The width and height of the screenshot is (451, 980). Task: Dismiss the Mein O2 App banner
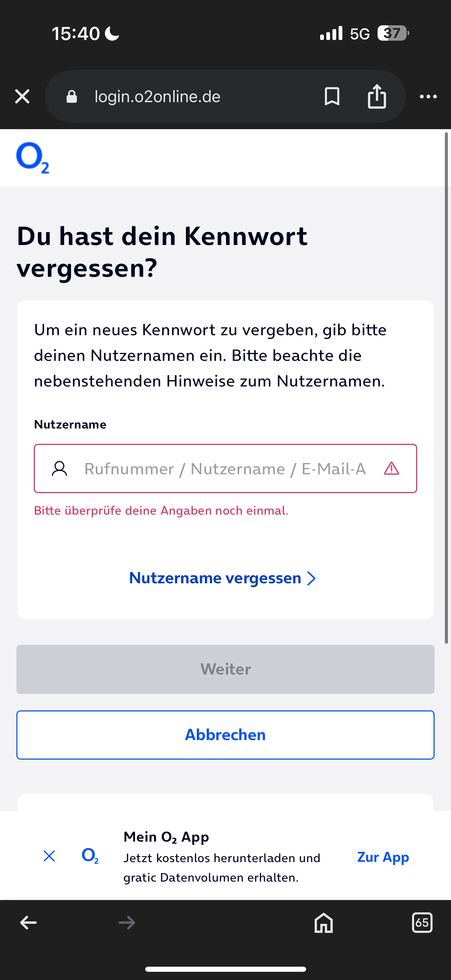point(49,856)
